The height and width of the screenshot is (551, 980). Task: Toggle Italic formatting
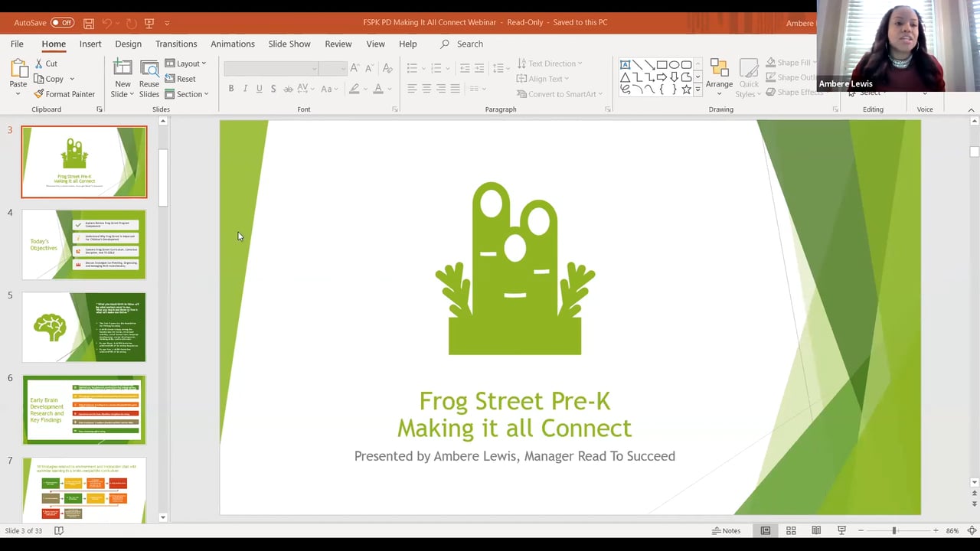pos(245,89)
